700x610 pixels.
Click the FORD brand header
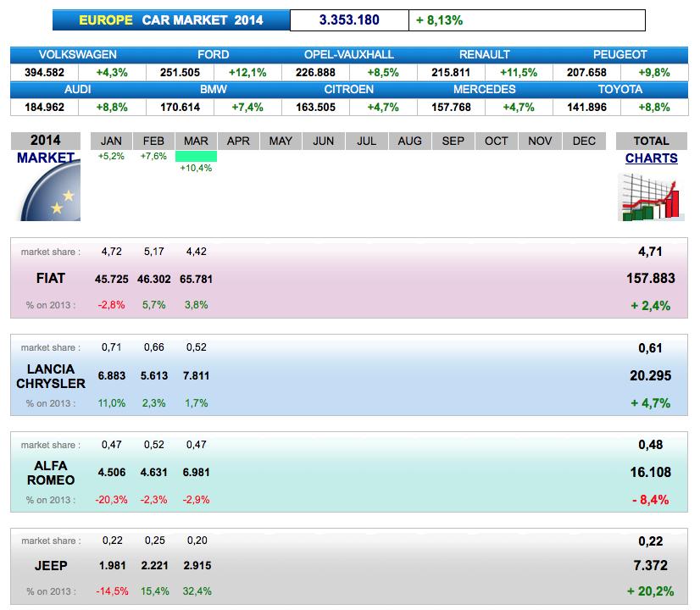click(x=214, y=54)
